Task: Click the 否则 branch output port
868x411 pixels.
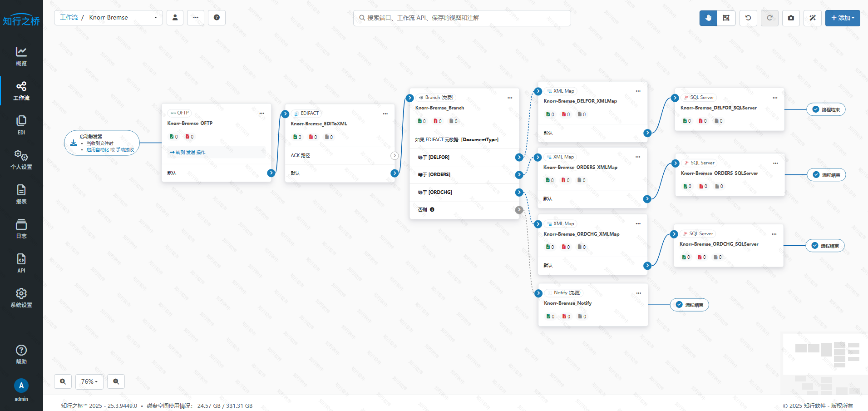Action: coord(519,210)
